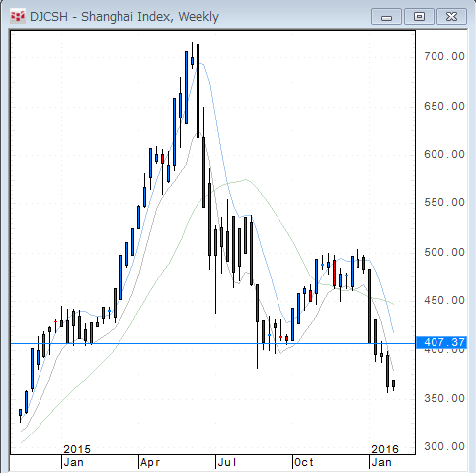Click the 350.00 price axis label

444,398
